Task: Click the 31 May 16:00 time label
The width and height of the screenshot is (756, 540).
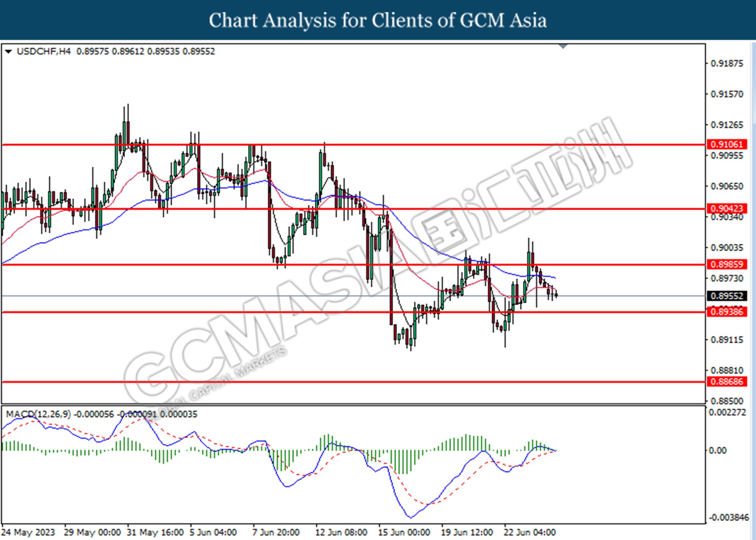Action: point(155,532)
